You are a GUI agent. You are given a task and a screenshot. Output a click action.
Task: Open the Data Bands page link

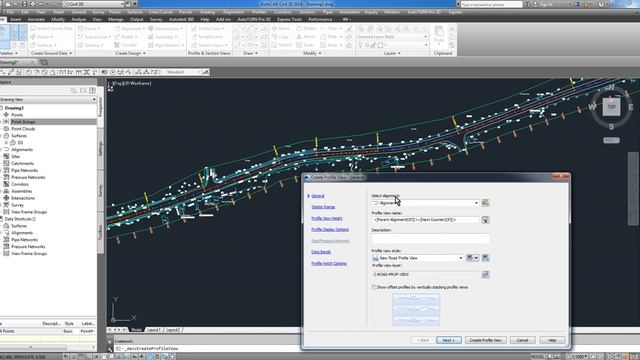(321, 252)
